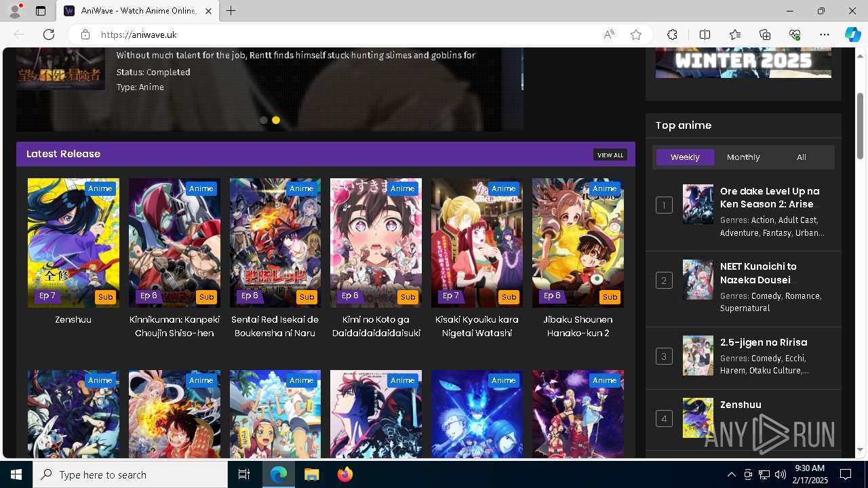Open Ore dake Level Up na Ken link
This screenshot has height=488, width=868.
[x=770, y=197]
